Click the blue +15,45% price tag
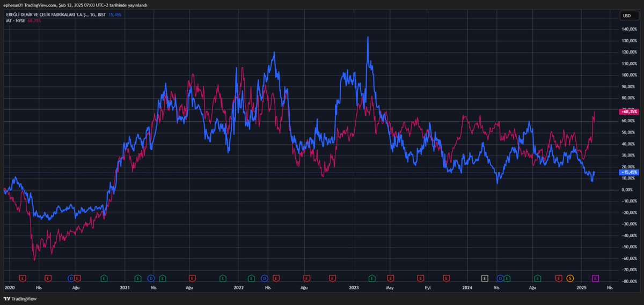 628,172
